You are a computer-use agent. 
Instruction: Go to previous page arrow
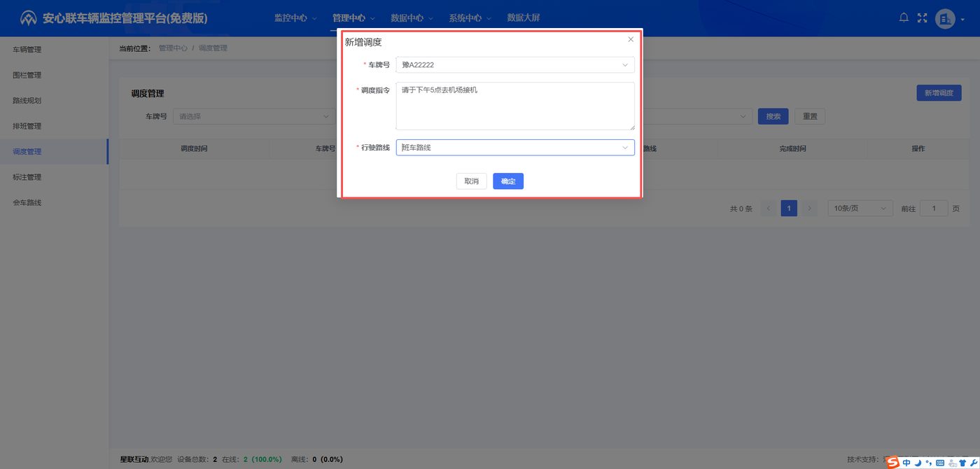click(768, 208)
